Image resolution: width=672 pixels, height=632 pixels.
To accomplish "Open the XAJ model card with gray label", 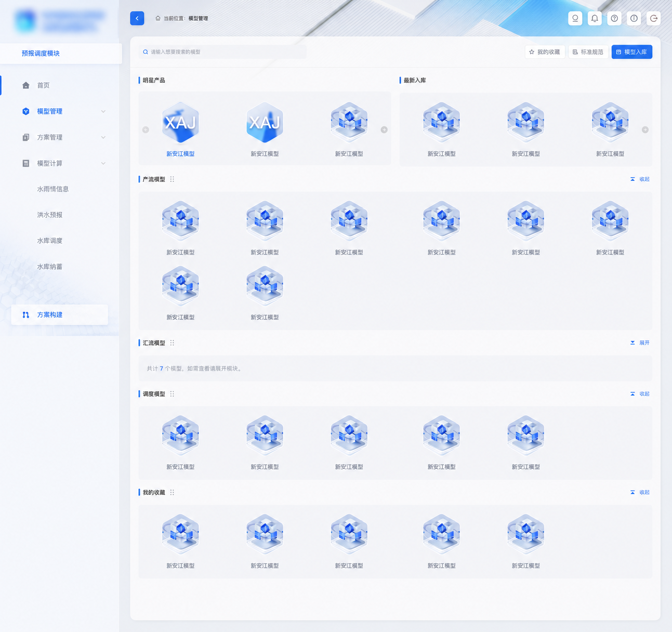I will 265,129.
